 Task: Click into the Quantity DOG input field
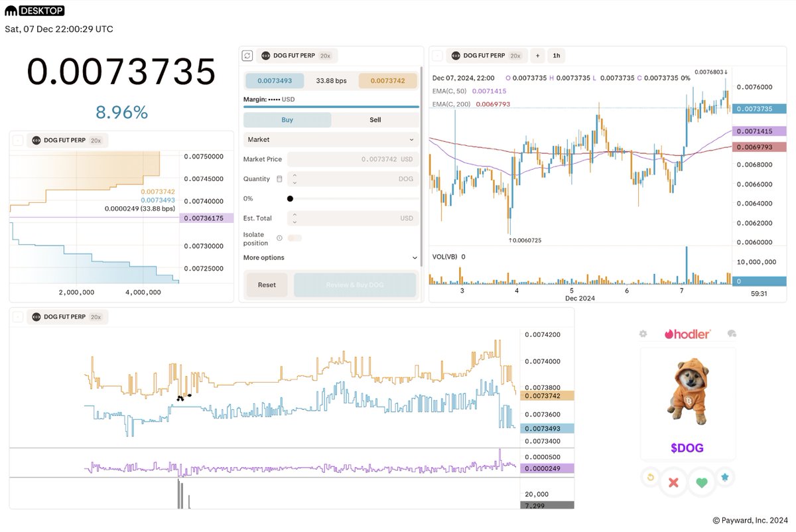click(353, 179)
